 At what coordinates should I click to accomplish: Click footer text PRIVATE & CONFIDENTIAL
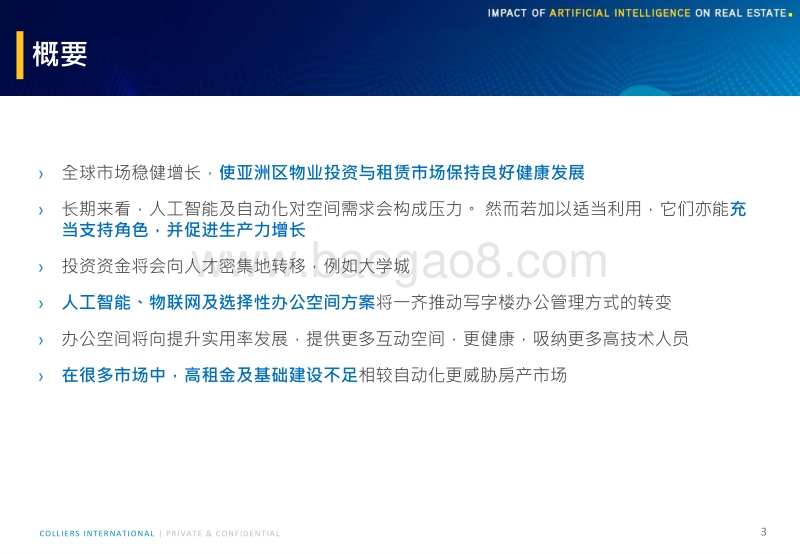(223, 534)
